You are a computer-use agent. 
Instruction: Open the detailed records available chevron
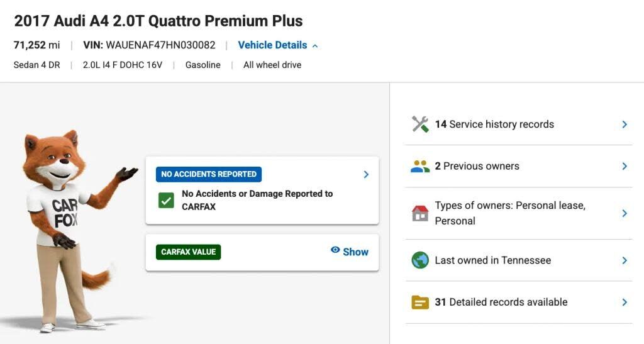pyautogui.click(x=625, y=302)
